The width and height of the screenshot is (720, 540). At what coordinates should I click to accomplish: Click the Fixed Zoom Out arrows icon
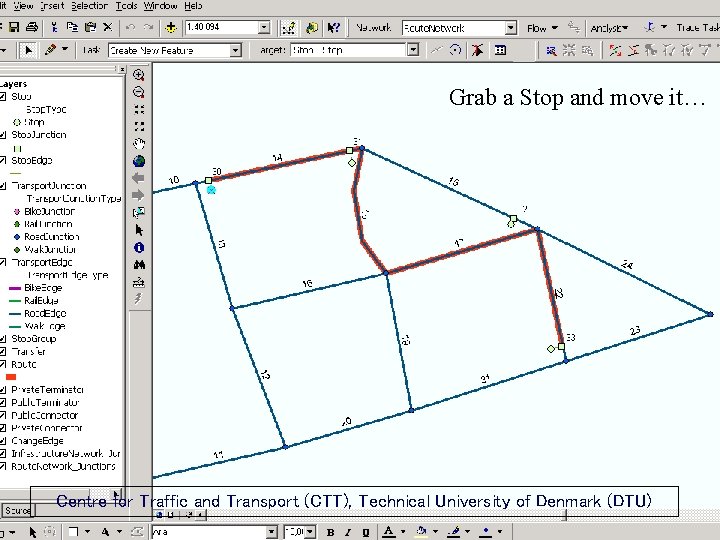(139, 126)
